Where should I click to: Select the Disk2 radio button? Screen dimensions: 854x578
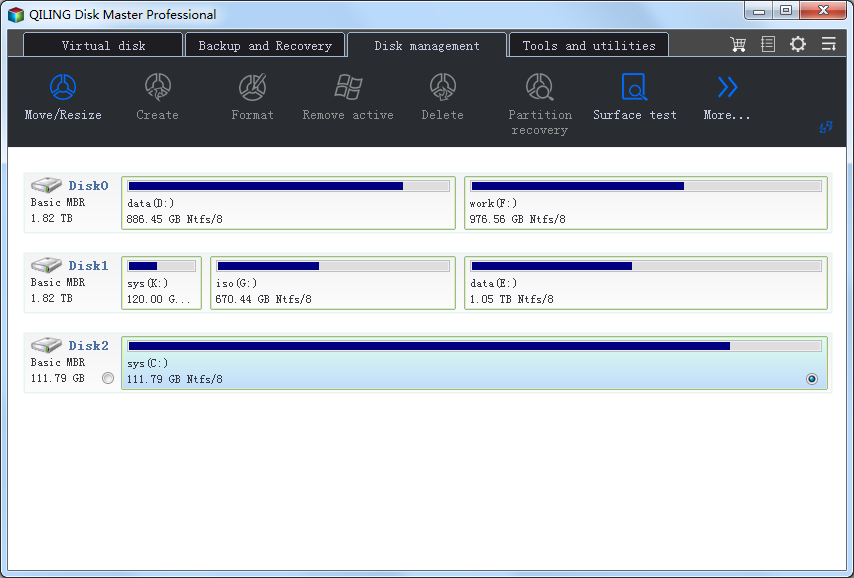108,378
